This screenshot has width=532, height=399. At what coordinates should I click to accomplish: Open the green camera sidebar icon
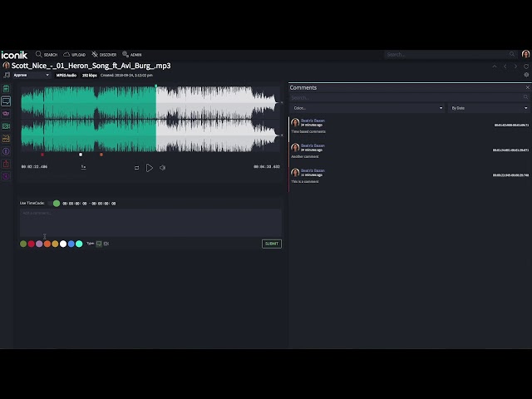coord(6,126)
